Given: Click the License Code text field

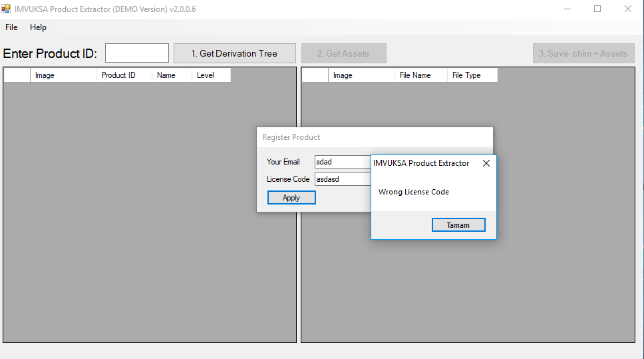Looking at the screenshot, I should coord(343,179).
